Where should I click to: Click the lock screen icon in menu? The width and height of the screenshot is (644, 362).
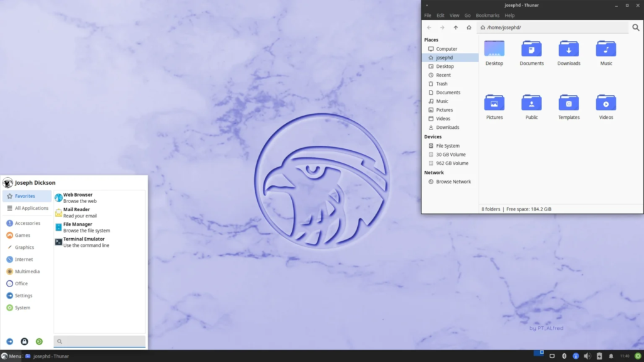[25, 341]
